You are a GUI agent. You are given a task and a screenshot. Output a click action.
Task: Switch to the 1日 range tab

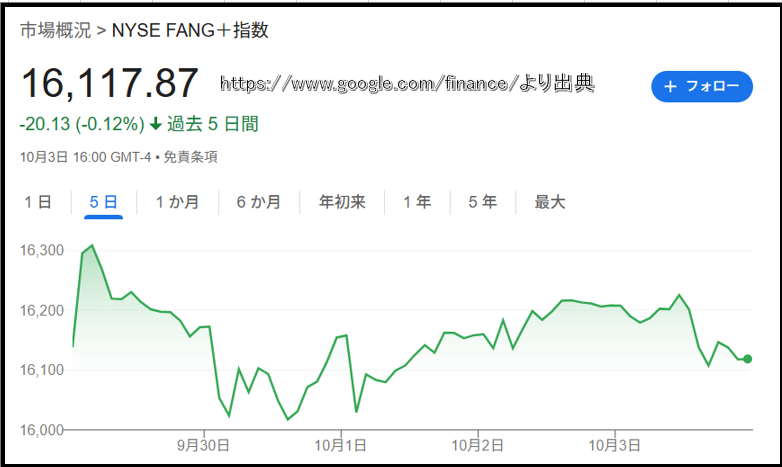(x=38, y=202)
